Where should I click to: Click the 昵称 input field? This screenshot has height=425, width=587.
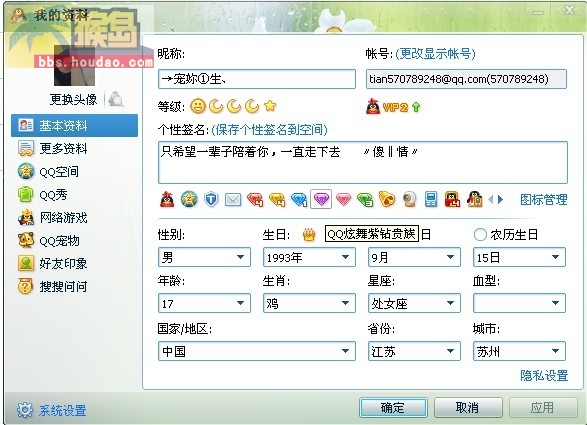pos(257,79)
